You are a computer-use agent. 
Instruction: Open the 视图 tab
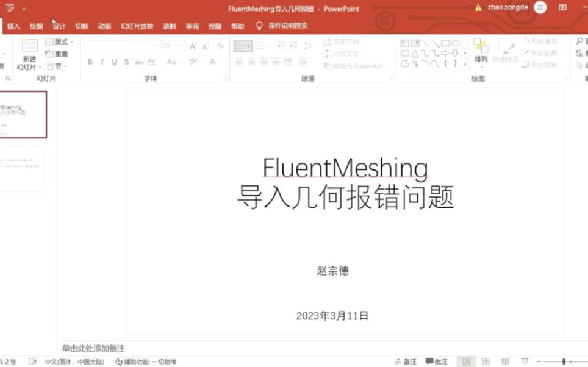pos(215,26)
